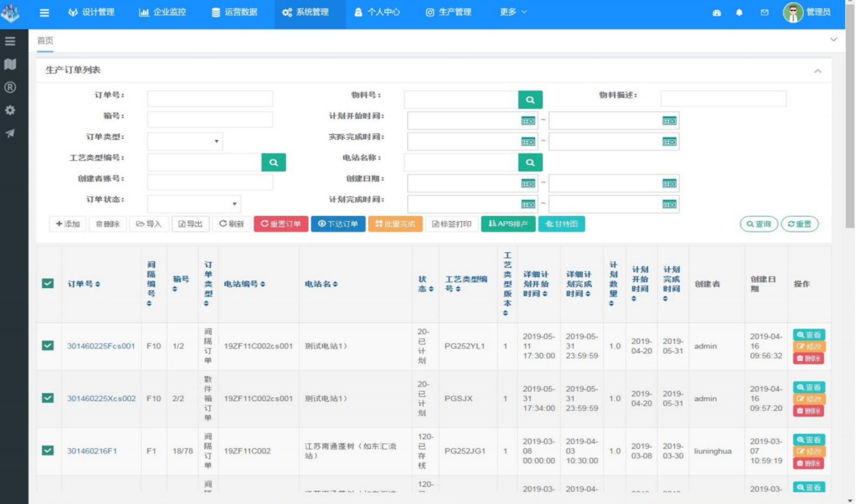Screen dimensions: 858x504
Task: Click search icon beside 物料号 field
Action: [530, 100]
